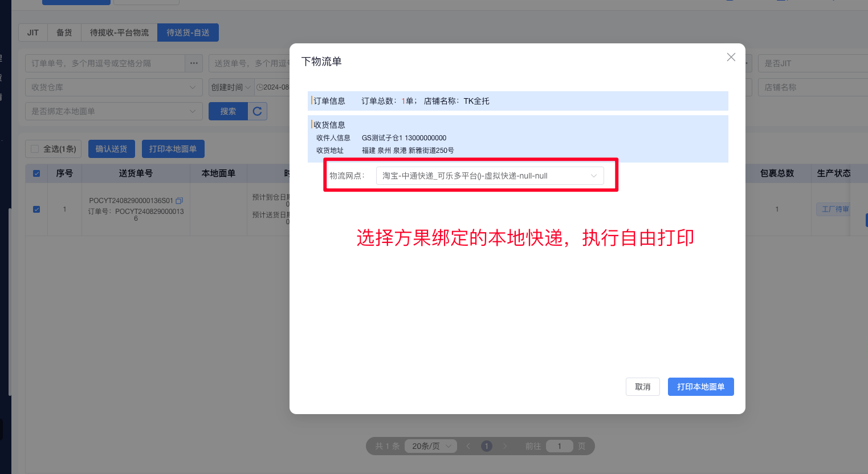Toggle the table header select-all checkbox
The image size is (868, 474).
[x=36, y=173]
